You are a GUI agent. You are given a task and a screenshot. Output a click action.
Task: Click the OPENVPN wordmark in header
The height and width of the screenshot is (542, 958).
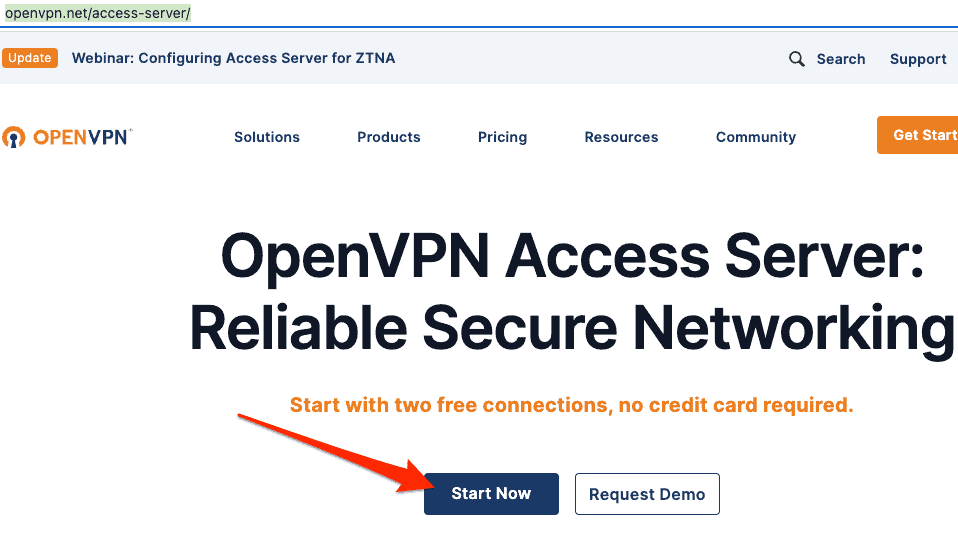pyautogui.click(x=82, y=137)
